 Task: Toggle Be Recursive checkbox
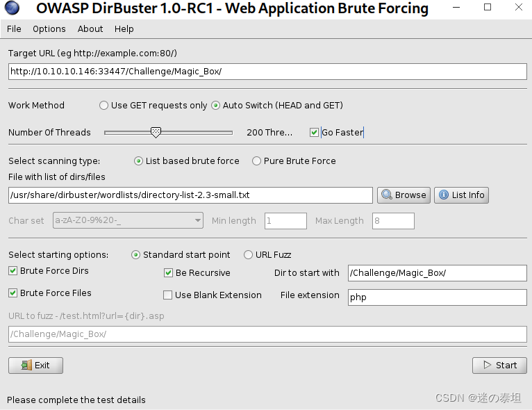tap(168, 272)
